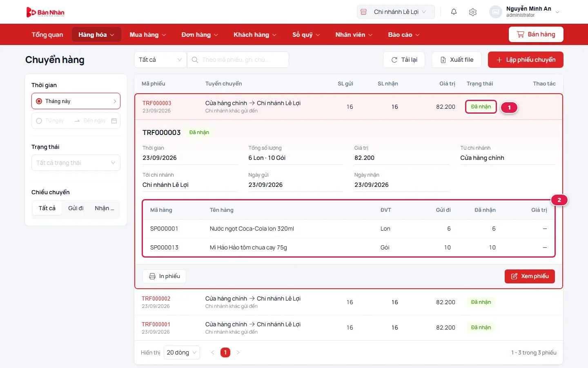Open the Tất cả trạng thái dropdown

point(76,163)
